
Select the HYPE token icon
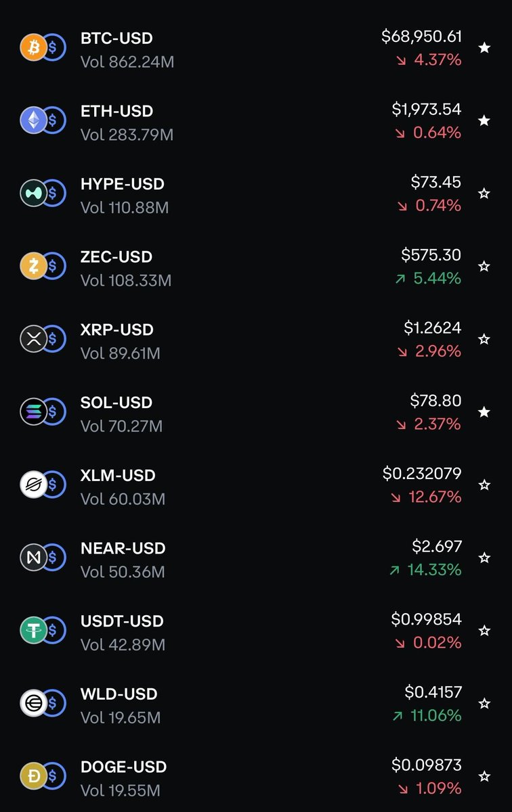[33, 194]
